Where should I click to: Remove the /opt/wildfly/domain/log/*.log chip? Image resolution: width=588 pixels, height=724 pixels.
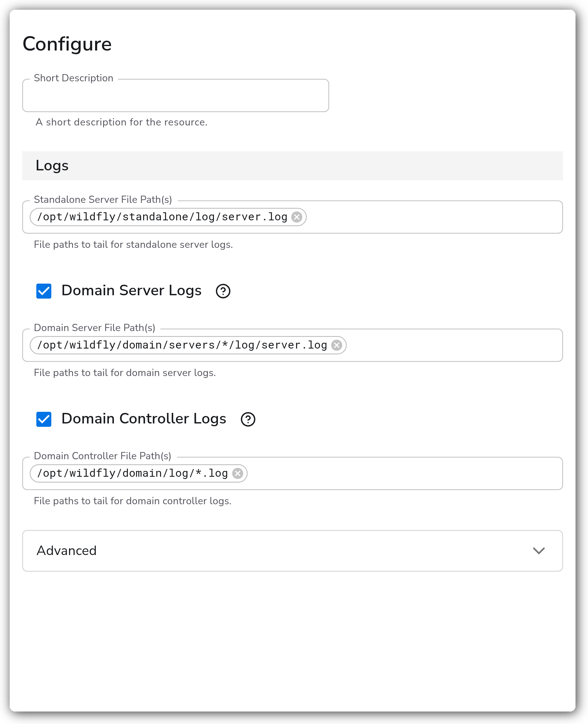(x=237, y=473)
